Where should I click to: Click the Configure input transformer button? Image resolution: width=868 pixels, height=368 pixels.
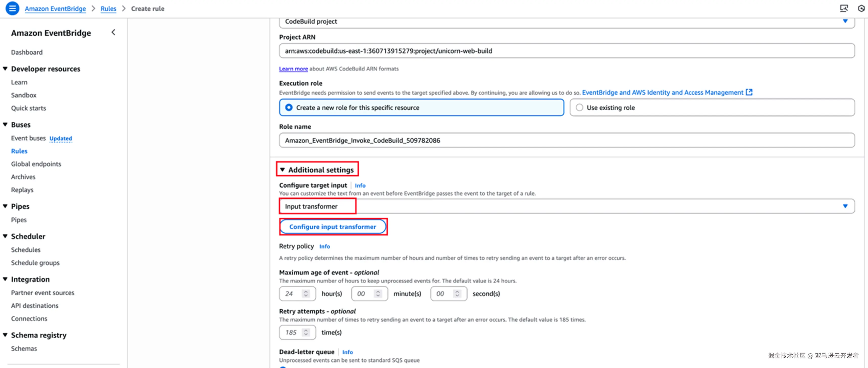point(333,227)
